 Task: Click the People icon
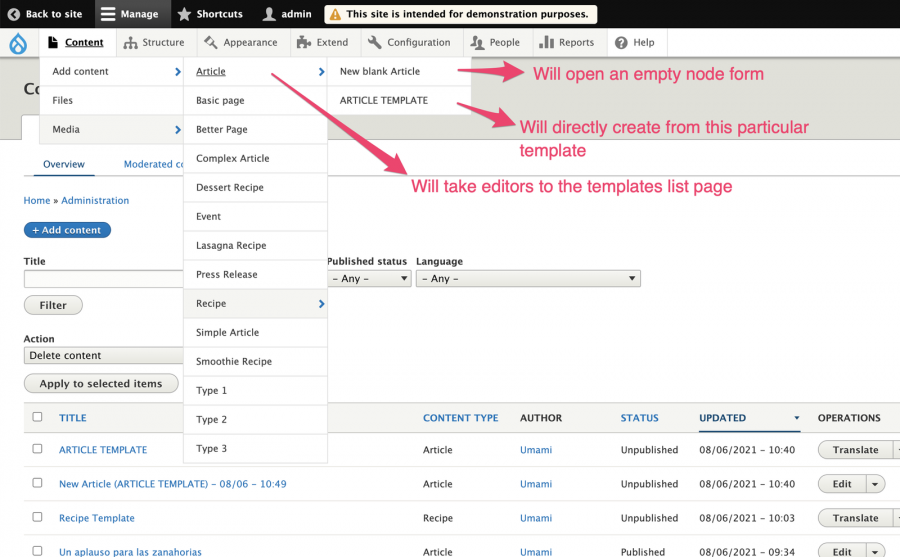(x=477, y=42)
